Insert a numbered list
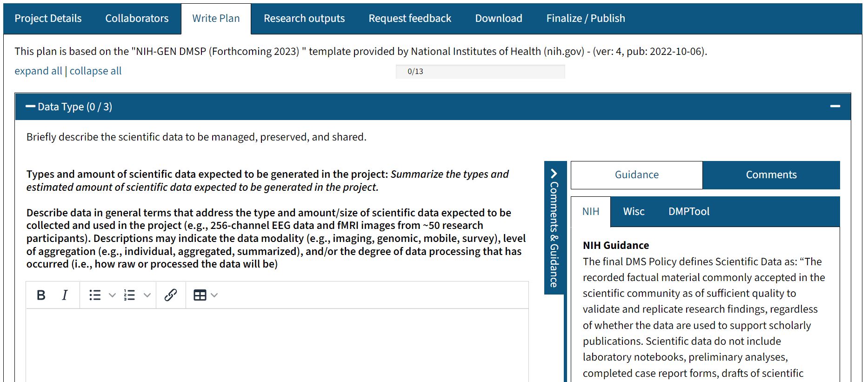The width and height of the screenshot is (868, 382). pos(129,295)
